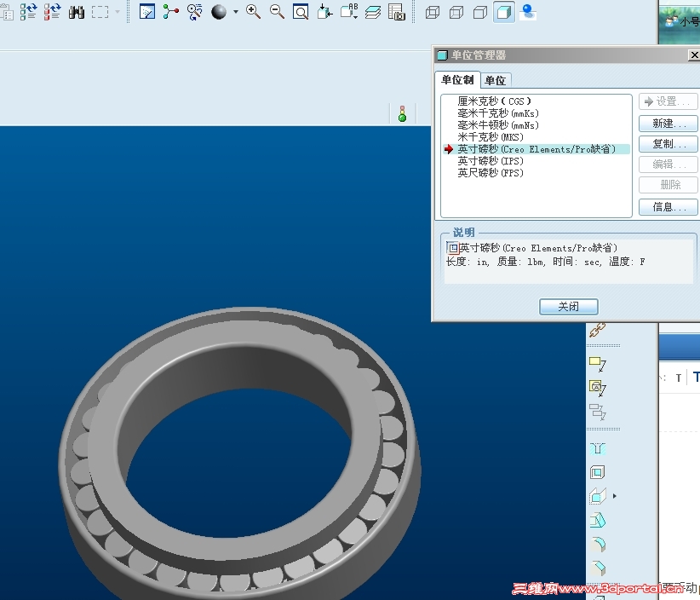
Task: Click the regenerate list icon with red boxes
Action: [52, 12]
